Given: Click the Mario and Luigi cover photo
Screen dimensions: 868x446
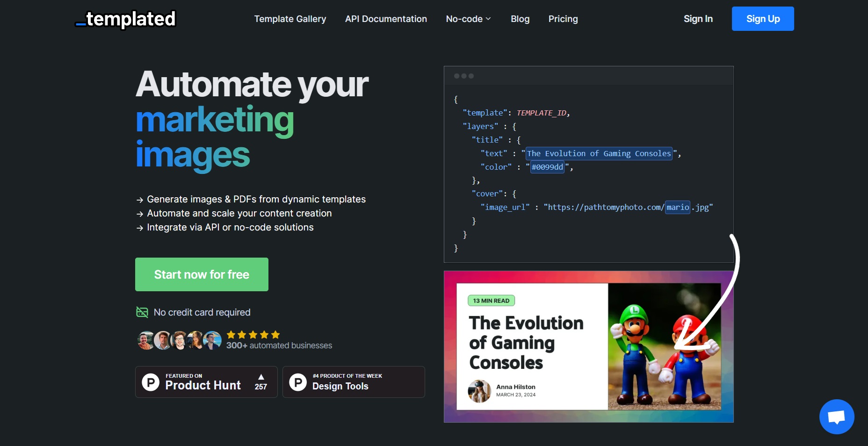Looking at the screenshot, I should 664,346.
